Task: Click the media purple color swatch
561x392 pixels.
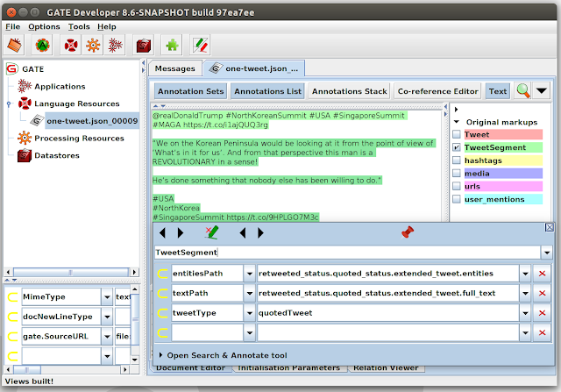Action: [x=503, y=174]
